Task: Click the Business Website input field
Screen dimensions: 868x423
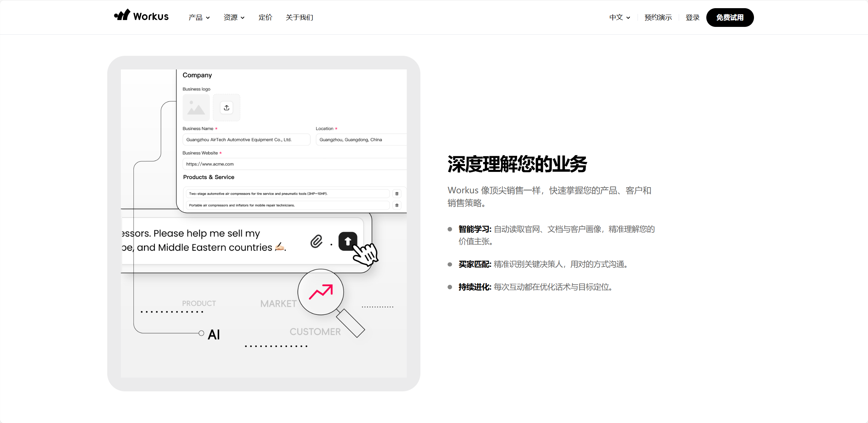Action: pos(295,164)
